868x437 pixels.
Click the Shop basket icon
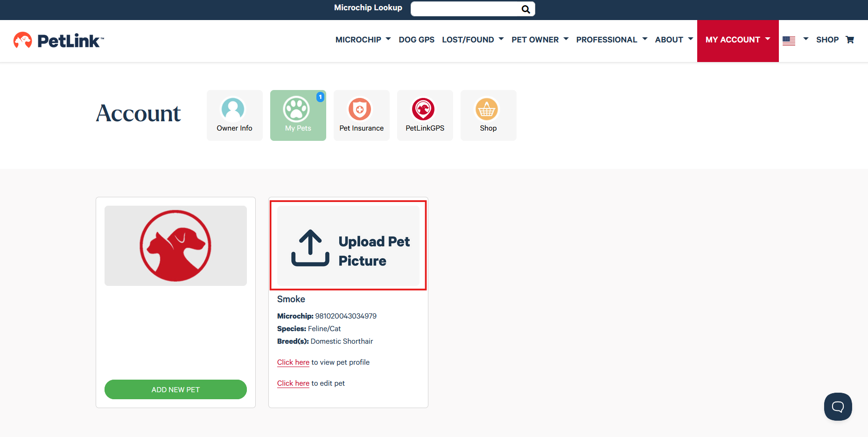coord(487,109)
